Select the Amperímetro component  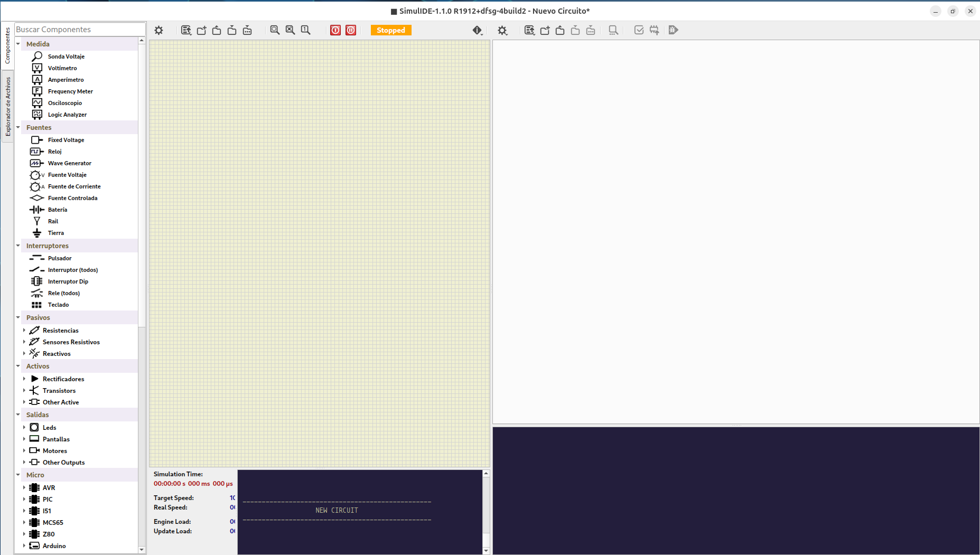66,80
